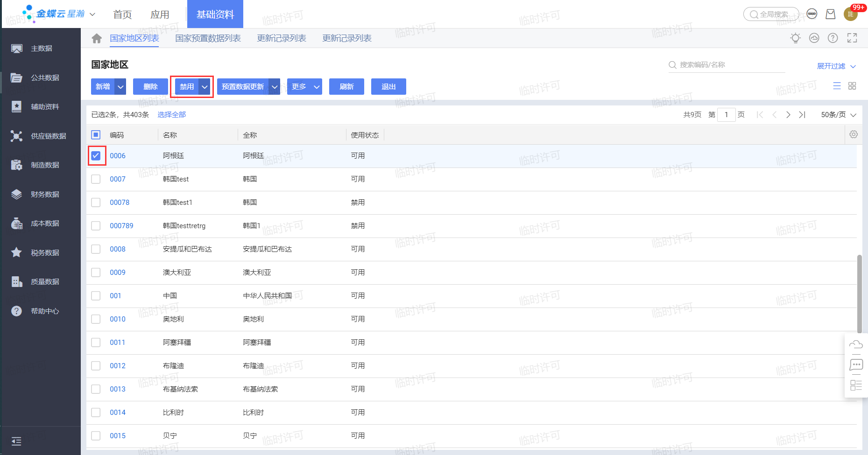This screenshot has height=455, width=868.
Task: Open the 供应链数据 sidebar section
Action: click(41, 136)
